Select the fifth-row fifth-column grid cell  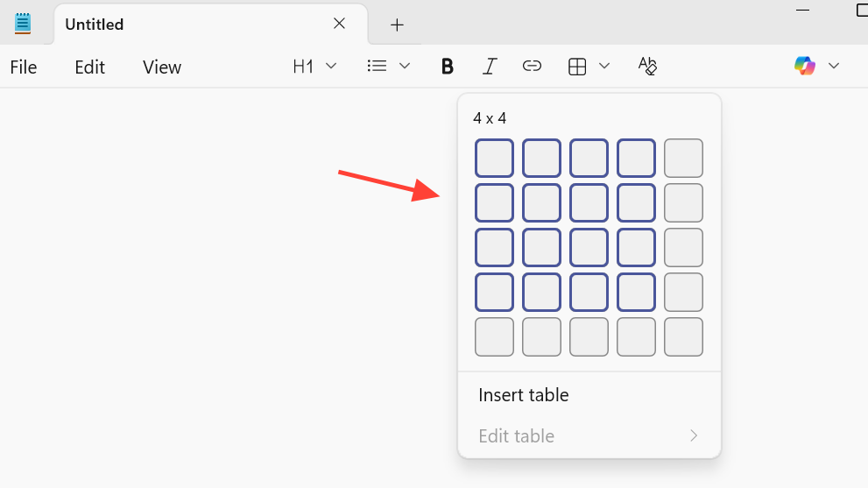(684, 336)
